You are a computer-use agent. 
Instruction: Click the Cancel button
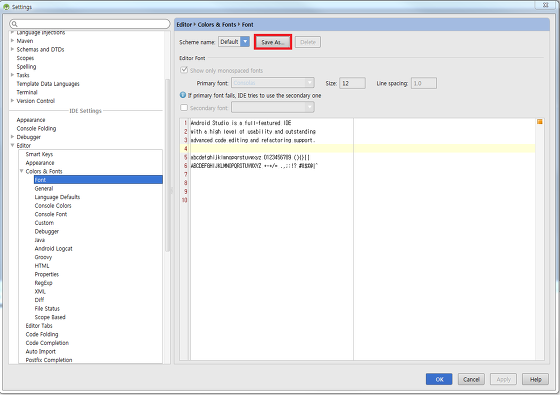(x=471, y=379)
